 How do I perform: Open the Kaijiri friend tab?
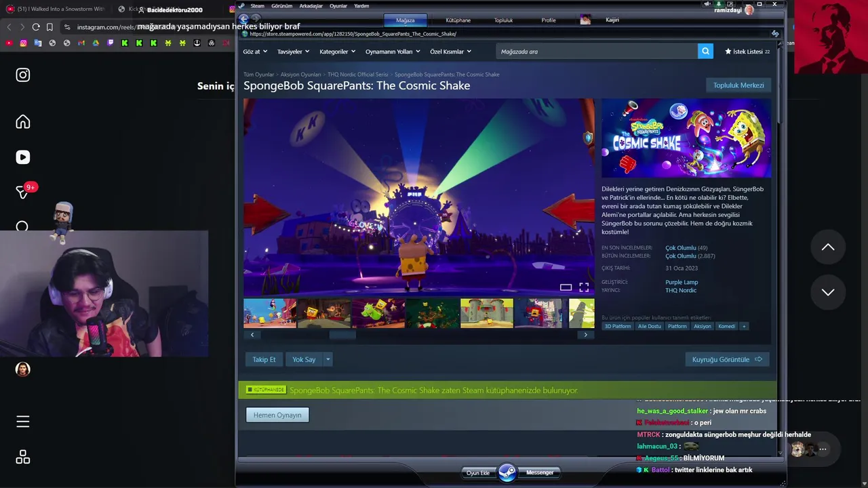point(612,20)
